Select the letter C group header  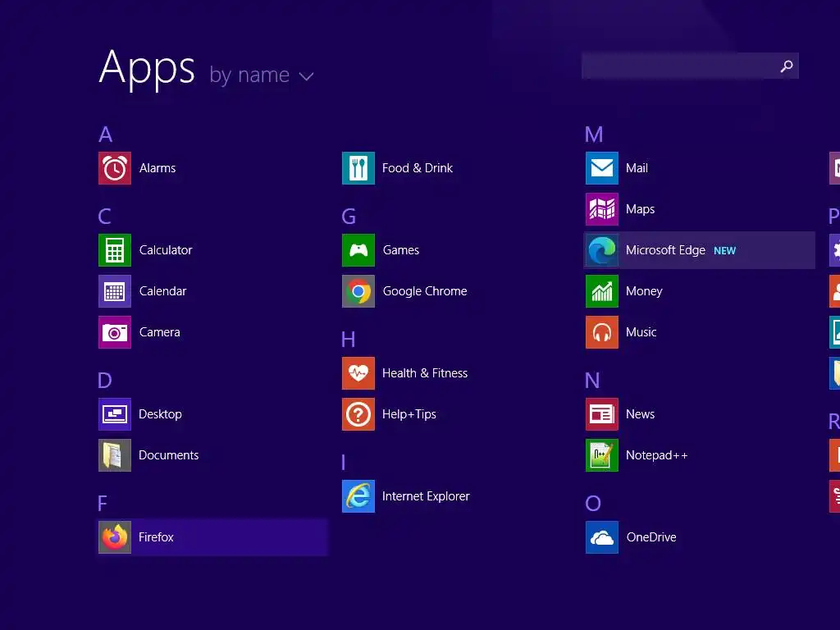coord(104,217)
